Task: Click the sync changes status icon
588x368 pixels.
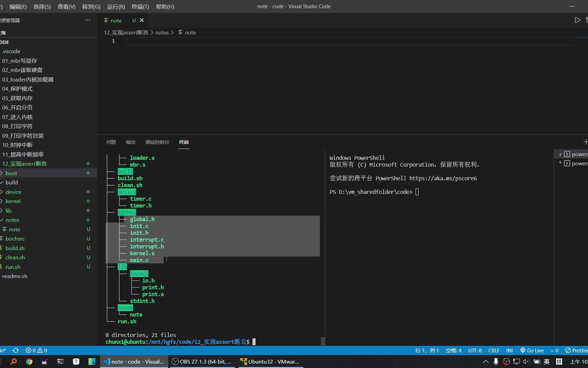Action: coord(16,350)
